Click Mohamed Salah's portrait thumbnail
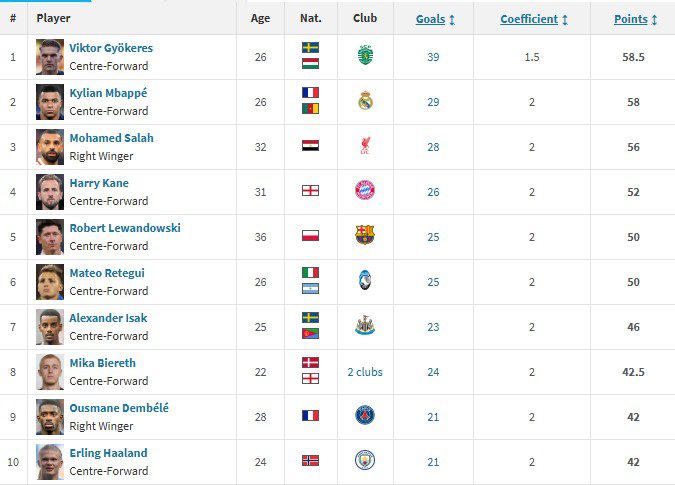The height and width of the screenshot is (485, 675). pyautogui.click(x=50, y=146)
